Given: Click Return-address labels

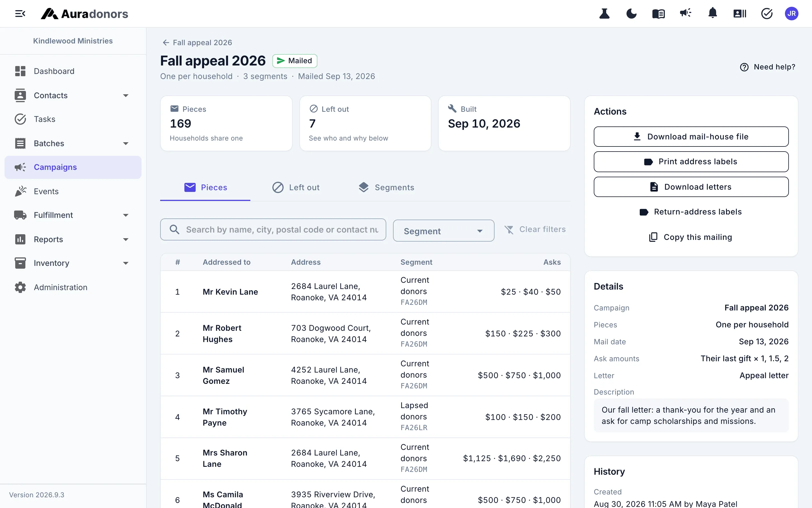Looking at the screenshot, I should (691, 212).
